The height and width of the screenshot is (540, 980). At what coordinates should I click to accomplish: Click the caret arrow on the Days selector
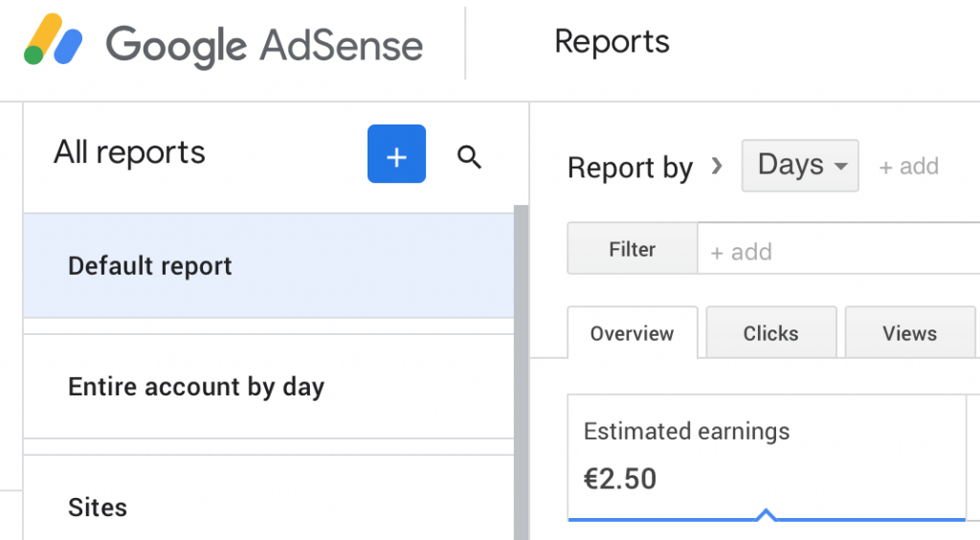point(841,167)
